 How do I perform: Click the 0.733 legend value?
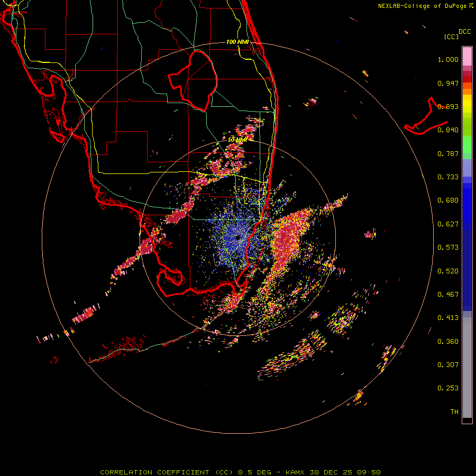point(448,177)
